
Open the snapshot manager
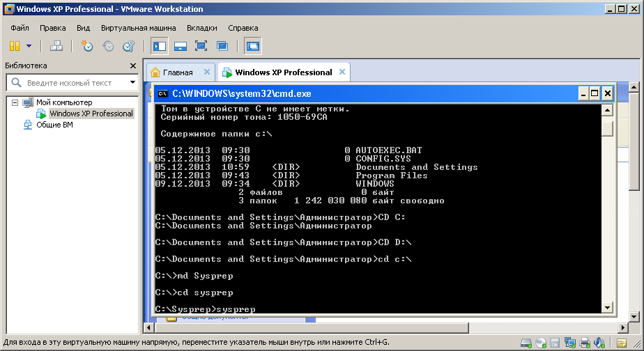pos(129,46)
